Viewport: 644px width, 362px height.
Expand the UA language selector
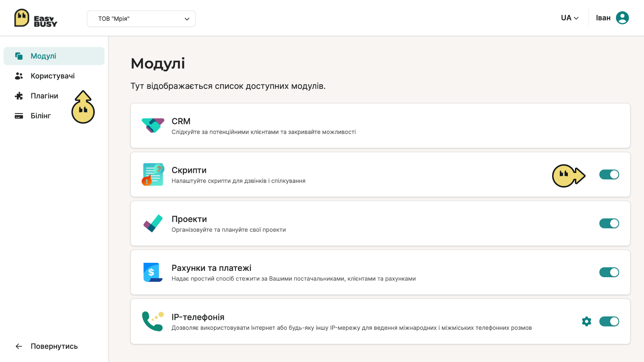point(570,18)
